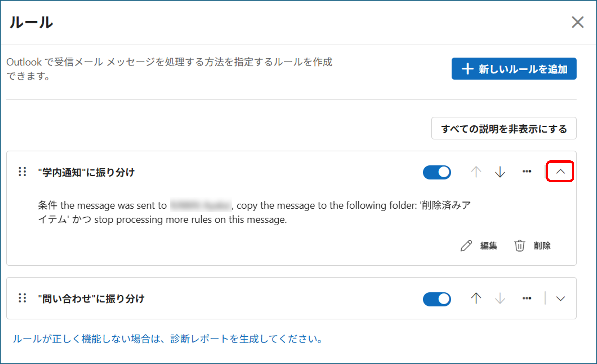Move the "学内通知" rule down with the arrow

(x=500, y=172)
